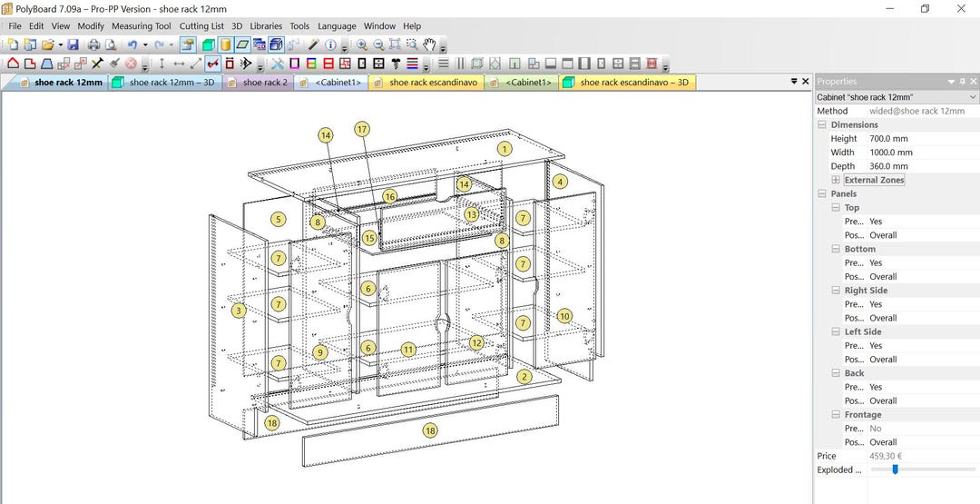Switch to "shoe rack escandinavo – 3D" tab
This screenshot has height=504, width=980.
pyautogui.click(x=627, y=82)
